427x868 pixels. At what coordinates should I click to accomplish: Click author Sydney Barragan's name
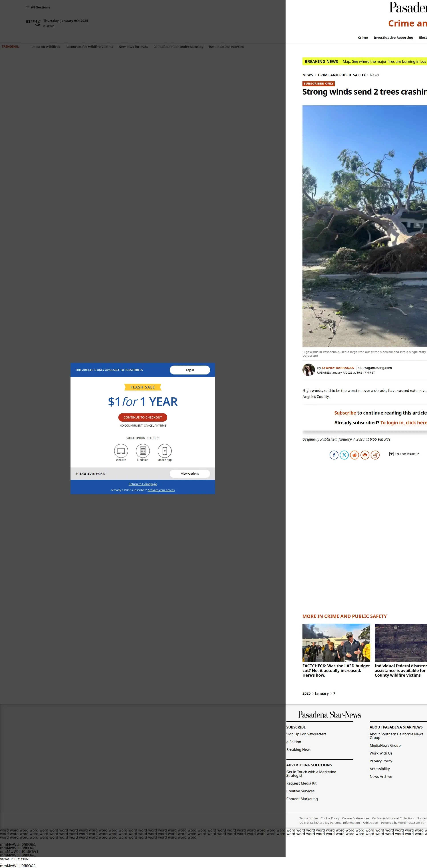coord(338,368)
